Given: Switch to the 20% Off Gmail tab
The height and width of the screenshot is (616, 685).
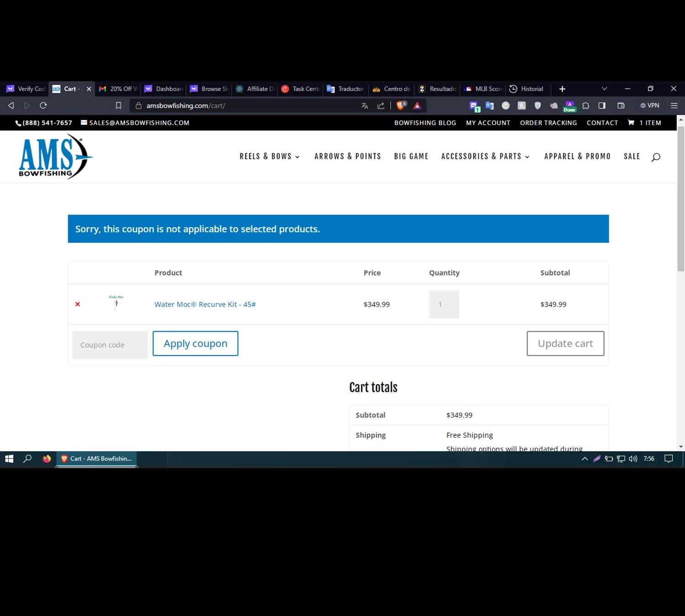Looking at the screenshot, I should pos(118,89).
